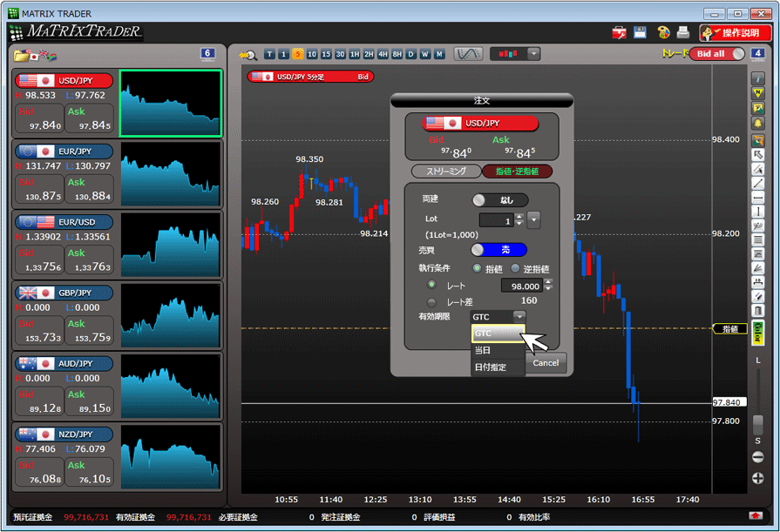Select the vertical line tool
780x532 pixels.
point(757,212)
